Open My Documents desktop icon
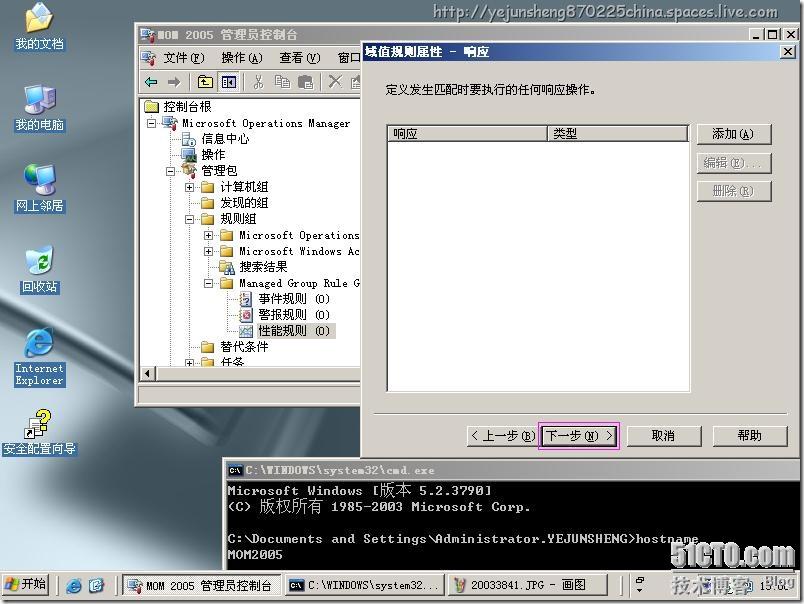Viewport: 804px width, 604px height. tap(39, 27)
